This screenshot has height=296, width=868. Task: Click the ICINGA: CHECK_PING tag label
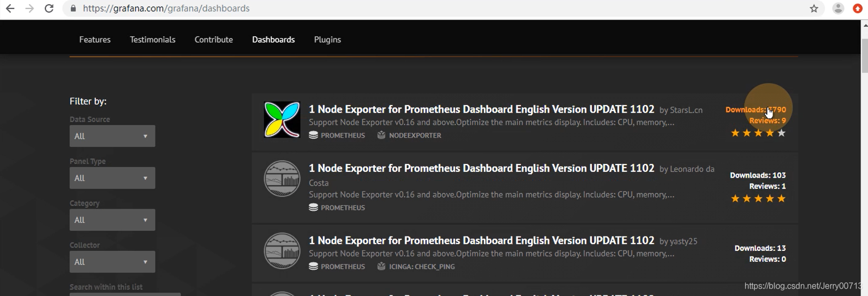tap(422, 267)
